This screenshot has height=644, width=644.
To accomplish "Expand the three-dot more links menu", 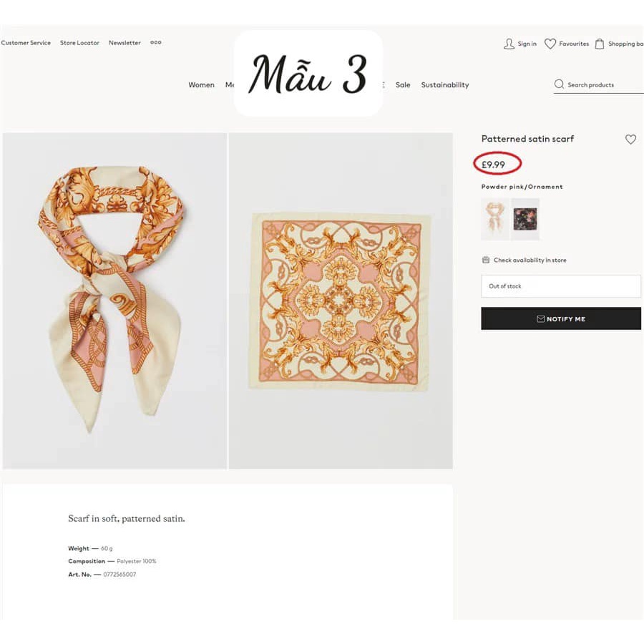I will click(155, 43).
